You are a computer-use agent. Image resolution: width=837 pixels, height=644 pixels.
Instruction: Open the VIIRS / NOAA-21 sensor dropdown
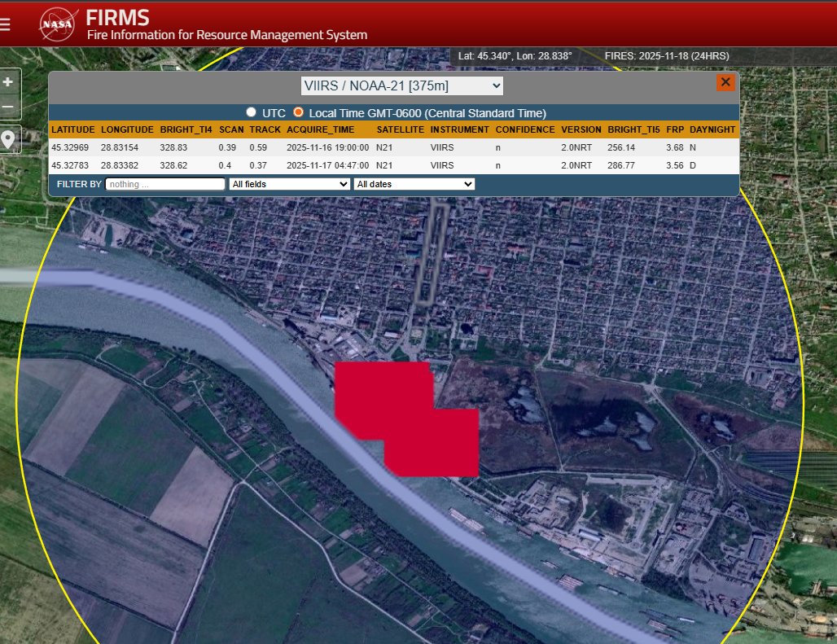pos(402,86)
